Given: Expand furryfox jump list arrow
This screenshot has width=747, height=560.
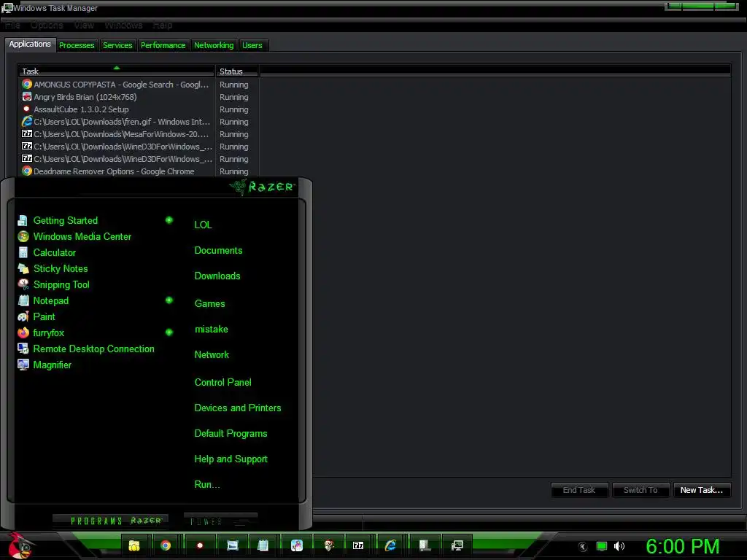Looking at the screenshot, I should tap(169, 332).
